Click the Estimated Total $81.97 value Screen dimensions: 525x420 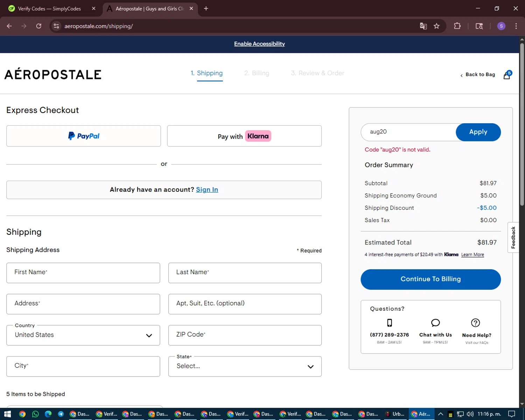pos(487,242)
